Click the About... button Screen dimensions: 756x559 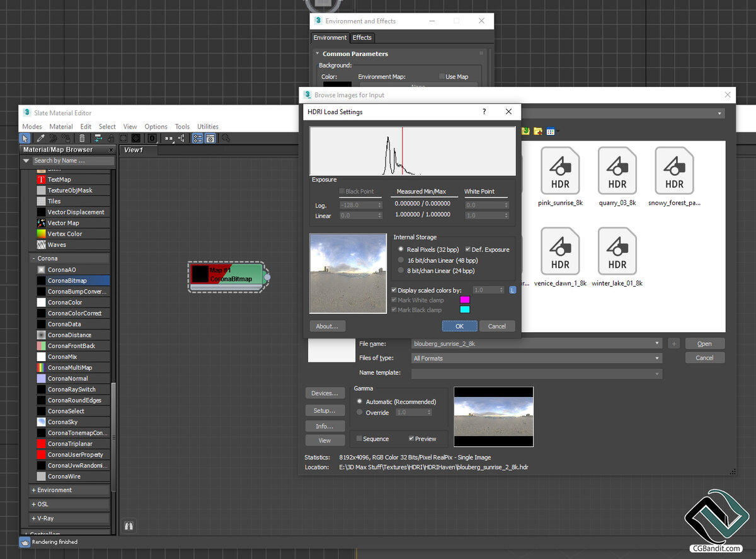tap(328, 326)
